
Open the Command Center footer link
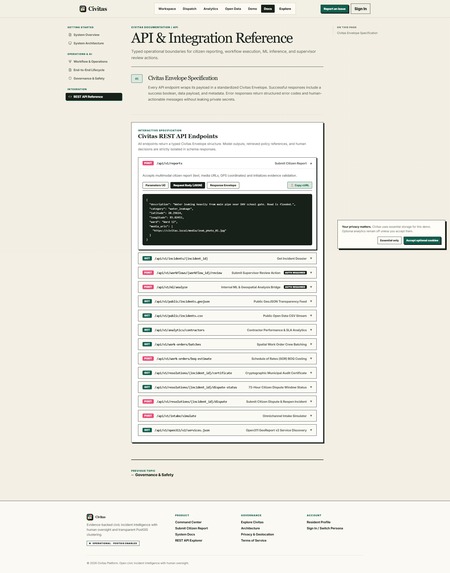click(x=188, y=522)
